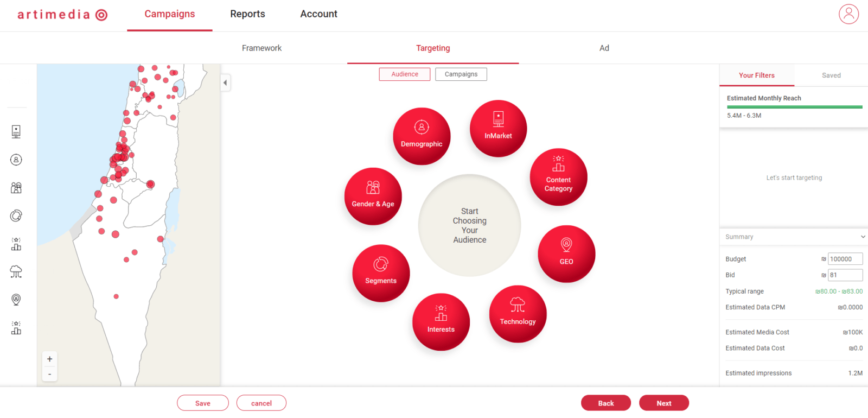Open the user profile icon
This screenshot has height=418, width=868.
click(x=849, y=14)
